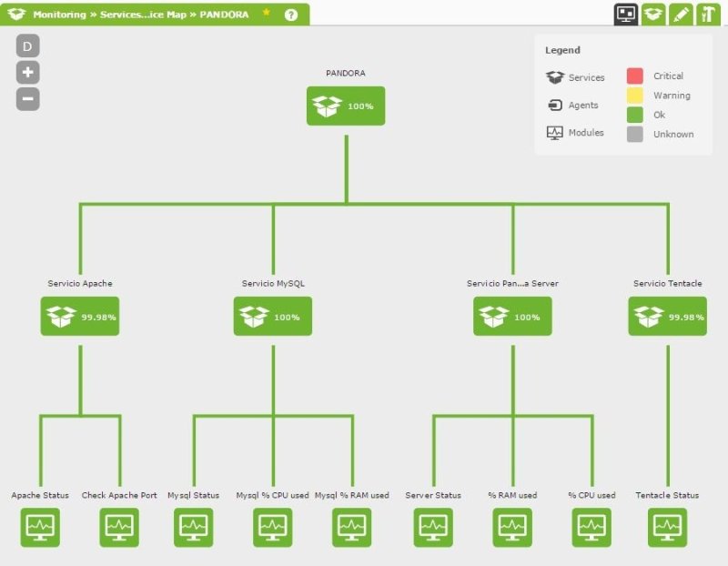
Task: Add page to favorites with star
Action: pos(266,13)
